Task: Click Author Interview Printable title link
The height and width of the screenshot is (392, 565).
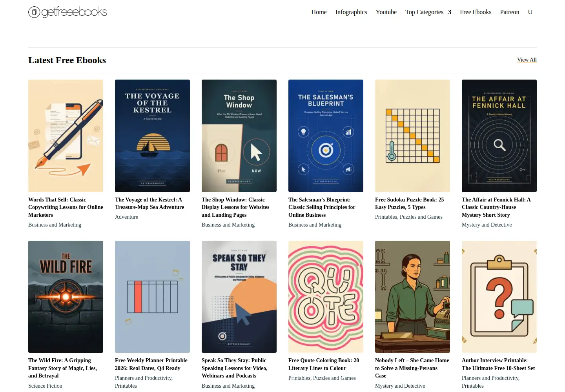Action: [x=498, y=364]
